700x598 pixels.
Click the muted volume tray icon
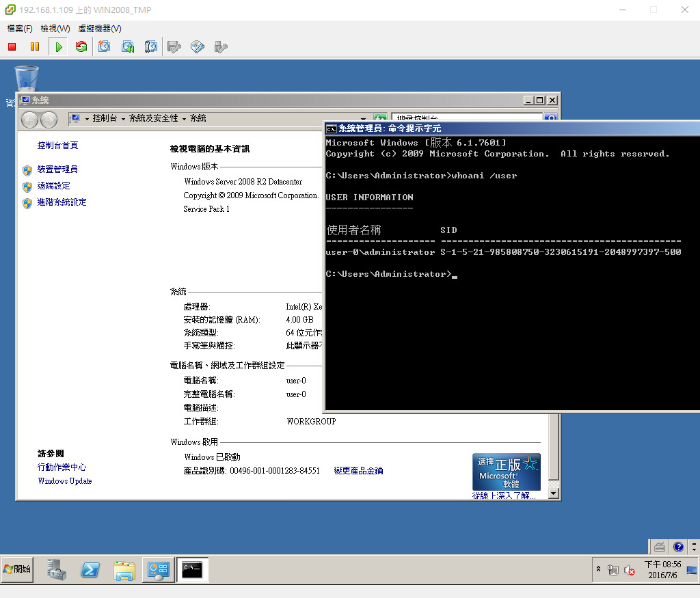coord(630,570)
